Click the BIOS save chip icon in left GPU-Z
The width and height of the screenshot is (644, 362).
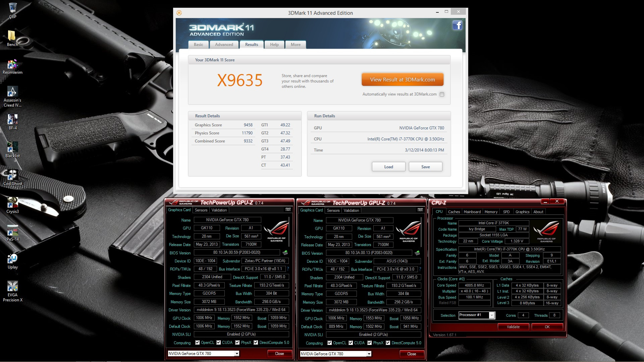pos(285,252)
